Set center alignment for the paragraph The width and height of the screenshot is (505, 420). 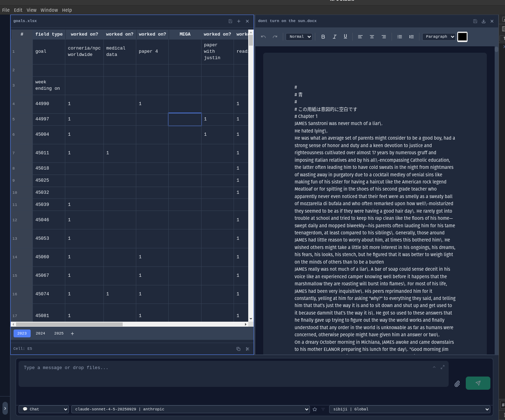(x=372, y=36)
